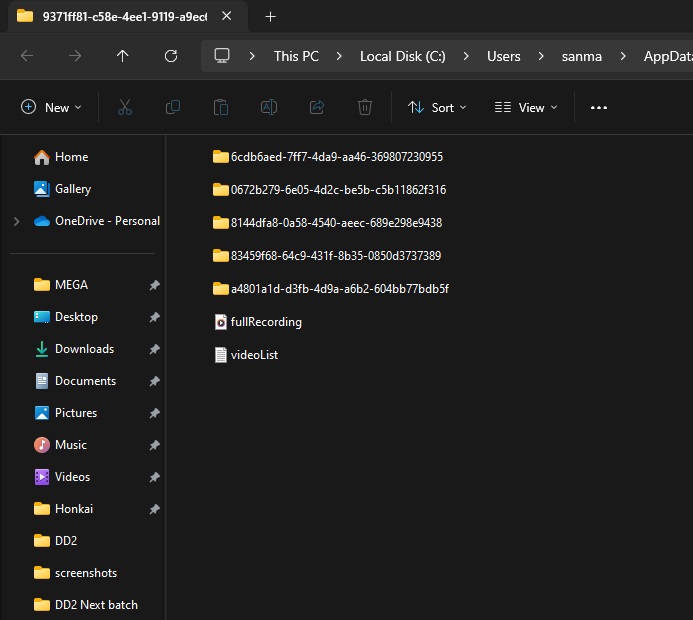Screen dimensions: 693x620
Task: Expand chevron before This PC breadcrumb
Action: click(x=252, y=56)
